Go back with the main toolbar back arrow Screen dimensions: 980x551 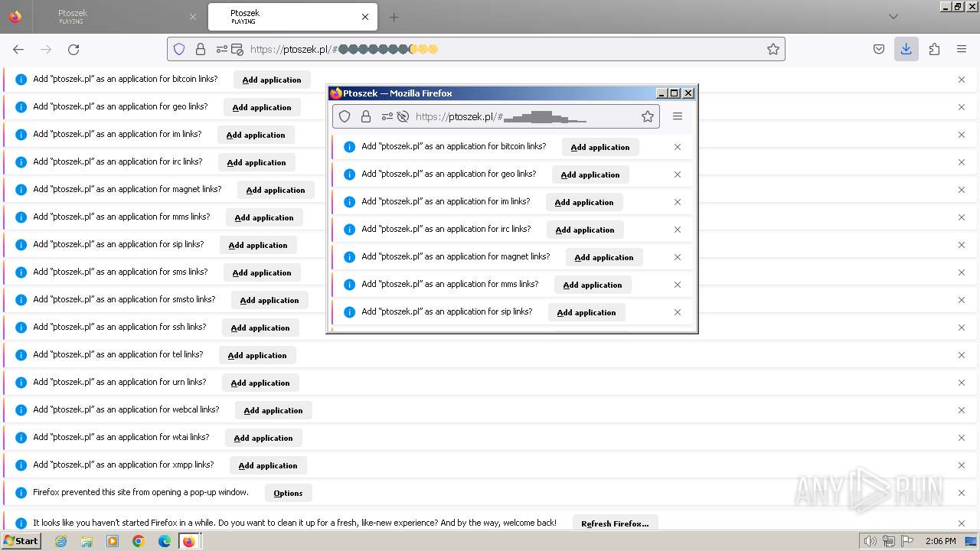click(x=18, y=49)
